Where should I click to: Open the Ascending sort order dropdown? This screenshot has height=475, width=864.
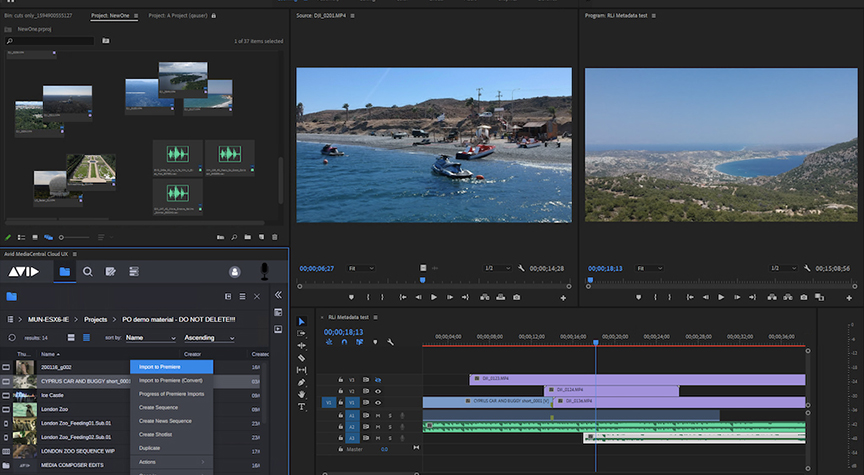point(209,338)
